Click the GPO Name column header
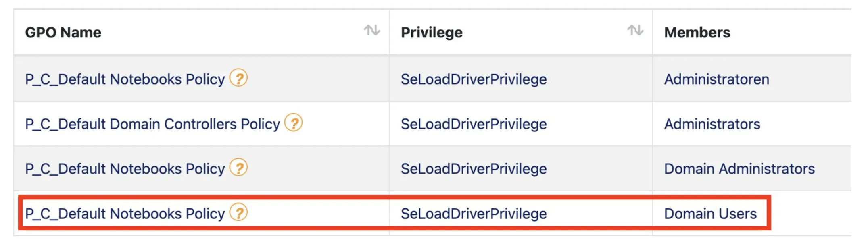Viewport: 868px width, 245px height. 63,33
